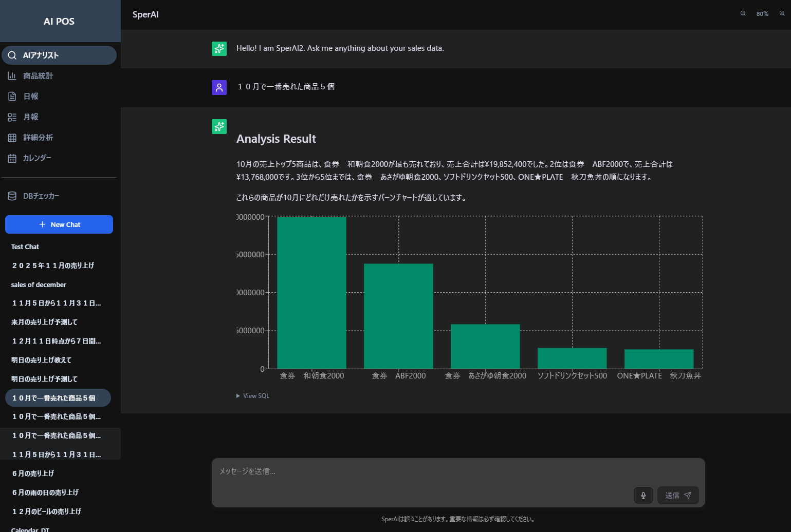This screenshot has height=532, width=791.
Task: Open 詳細分析 in the sidebar
Action: (59, 138)
